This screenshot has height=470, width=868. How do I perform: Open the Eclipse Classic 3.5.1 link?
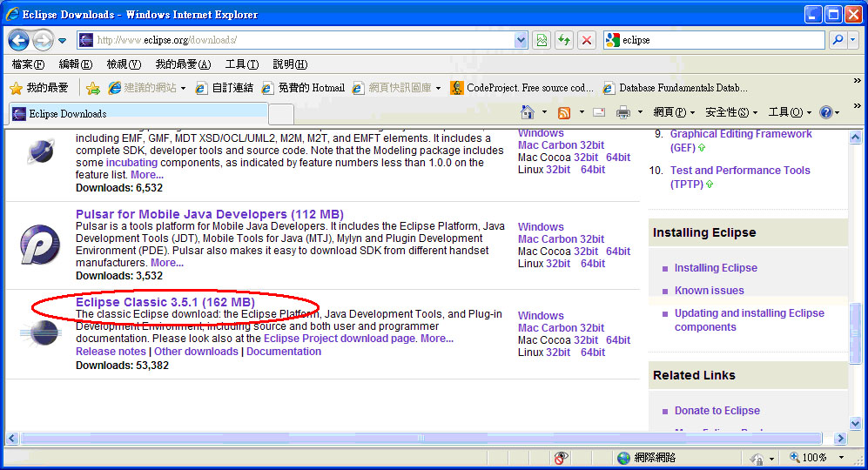pos(165,302)
